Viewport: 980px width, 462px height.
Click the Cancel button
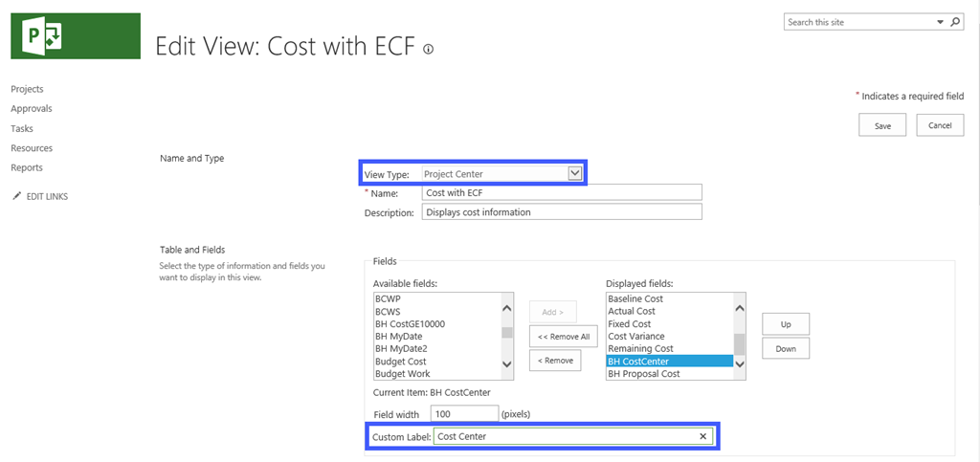tap(939, 125)
